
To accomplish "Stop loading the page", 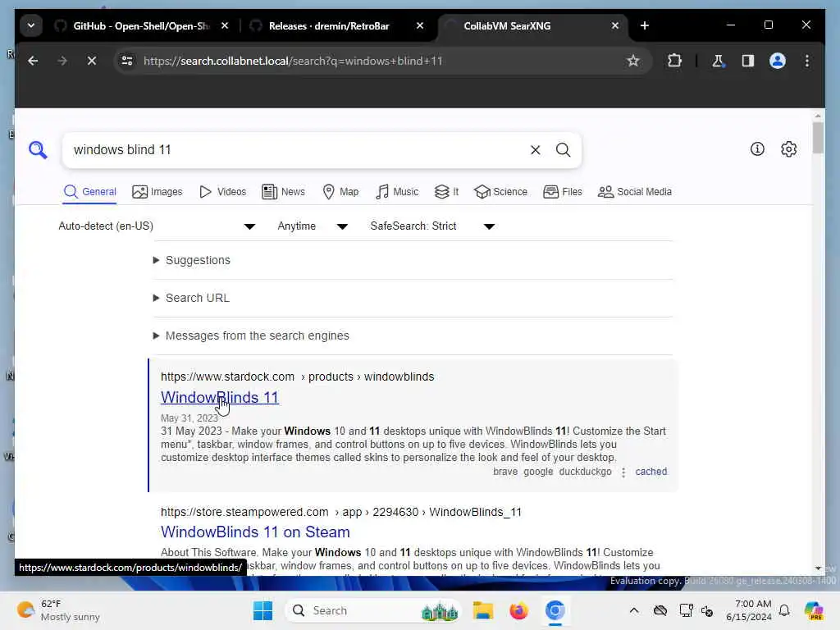I will click(92, 61).
